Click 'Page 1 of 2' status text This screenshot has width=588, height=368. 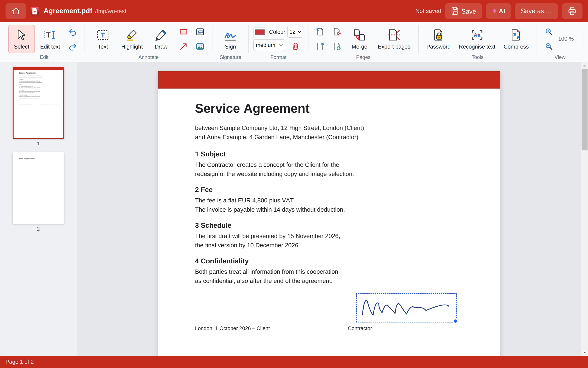(20, 362)
